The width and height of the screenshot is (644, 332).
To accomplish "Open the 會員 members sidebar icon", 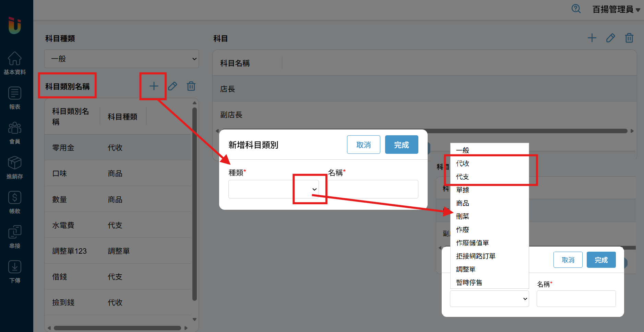I will coord(15,132).
